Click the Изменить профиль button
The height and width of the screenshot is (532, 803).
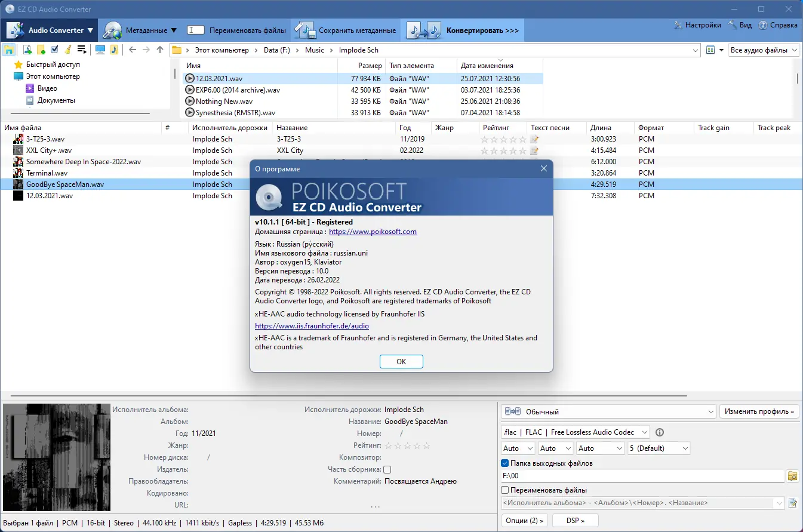point(759,411)
